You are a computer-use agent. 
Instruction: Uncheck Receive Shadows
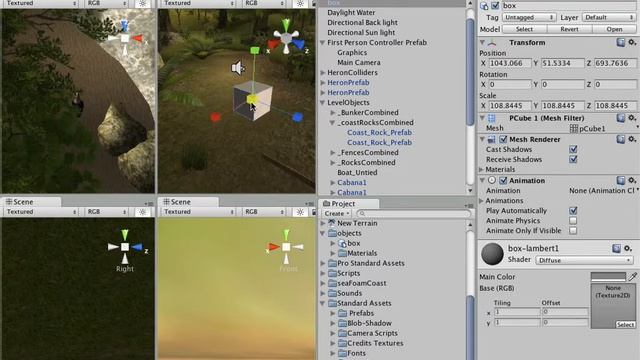(x=573, y=159)
